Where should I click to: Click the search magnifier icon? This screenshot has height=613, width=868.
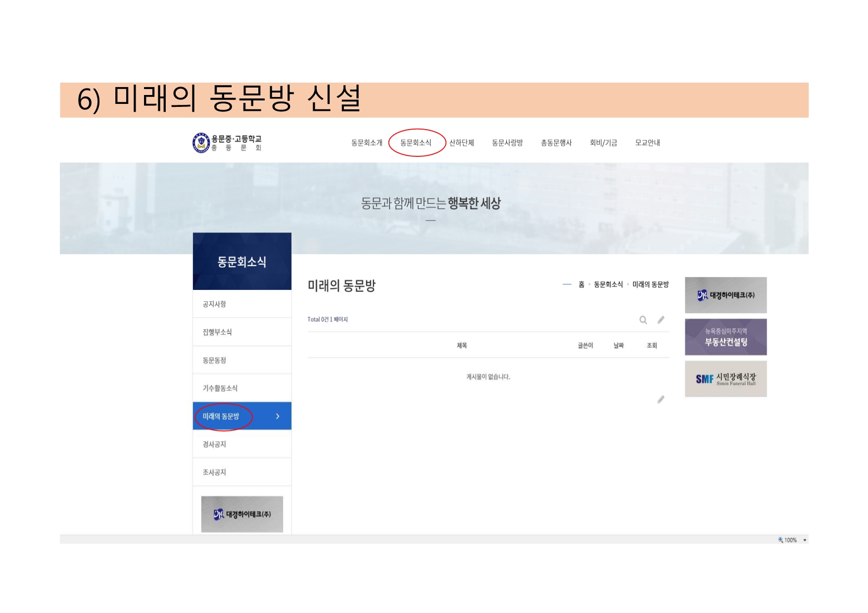(643, 320)
